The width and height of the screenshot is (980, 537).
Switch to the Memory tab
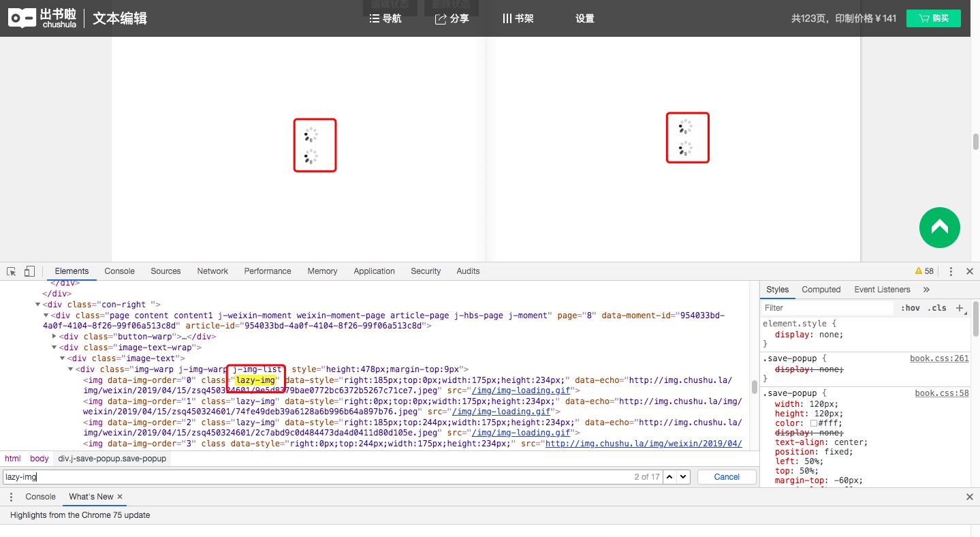click(x=322, y=271)
